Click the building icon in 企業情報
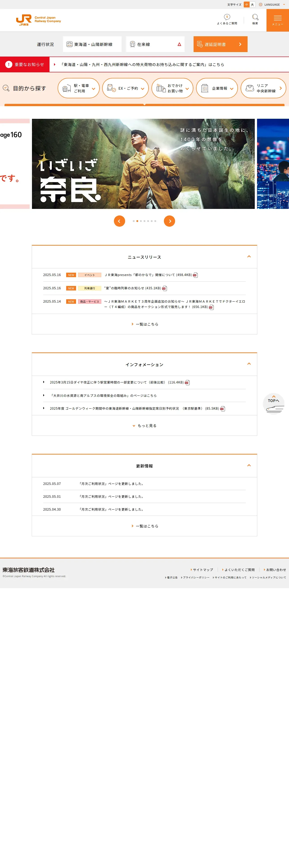This screenshot has height=868, width=289. tap(205, 88)
